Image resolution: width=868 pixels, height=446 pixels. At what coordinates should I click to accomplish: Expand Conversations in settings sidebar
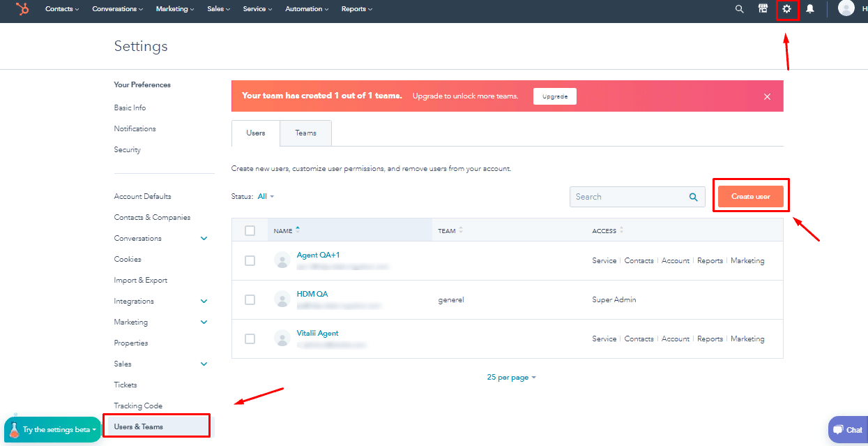(204, 239)
